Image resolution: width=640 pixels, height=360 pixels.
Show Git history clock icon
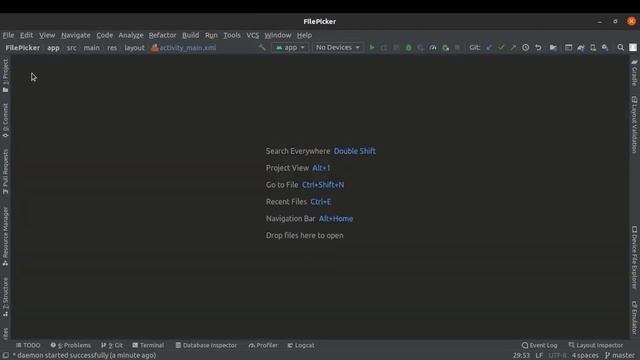pyautogui.click(x=526, y=47)
